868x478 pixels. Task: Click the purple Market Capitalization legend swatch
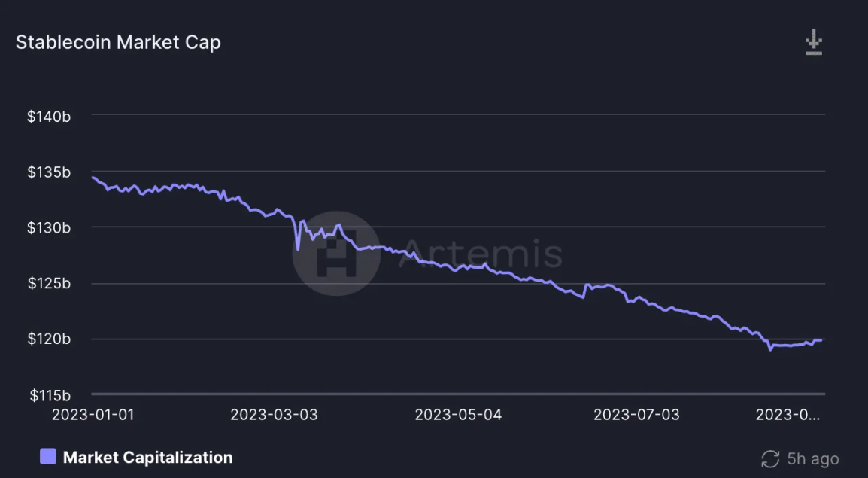click(48, 456)
